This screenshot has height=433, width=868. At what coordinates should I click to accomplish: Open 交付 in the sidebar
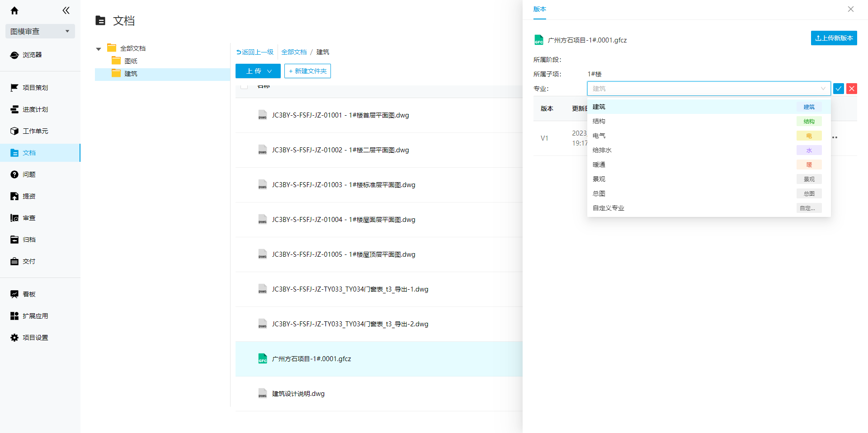[40, 261]
